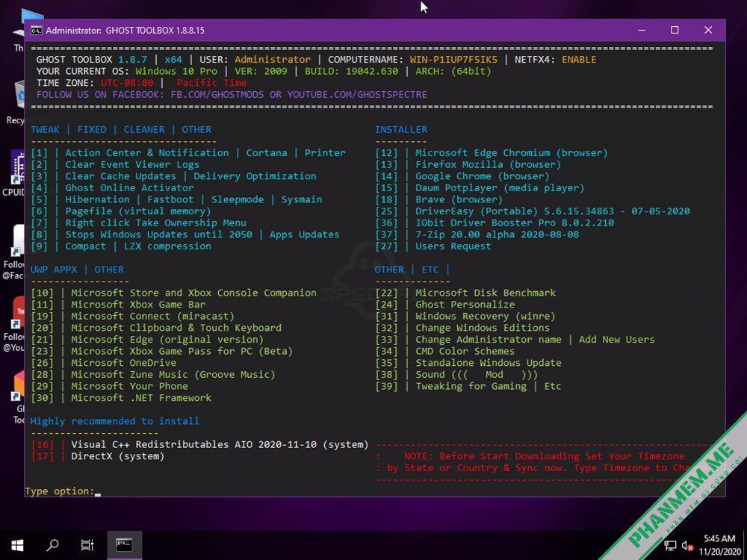Click CMD Color Schemes entry
The height and width of the screenshot is (560, 747).
coord(445,352)
